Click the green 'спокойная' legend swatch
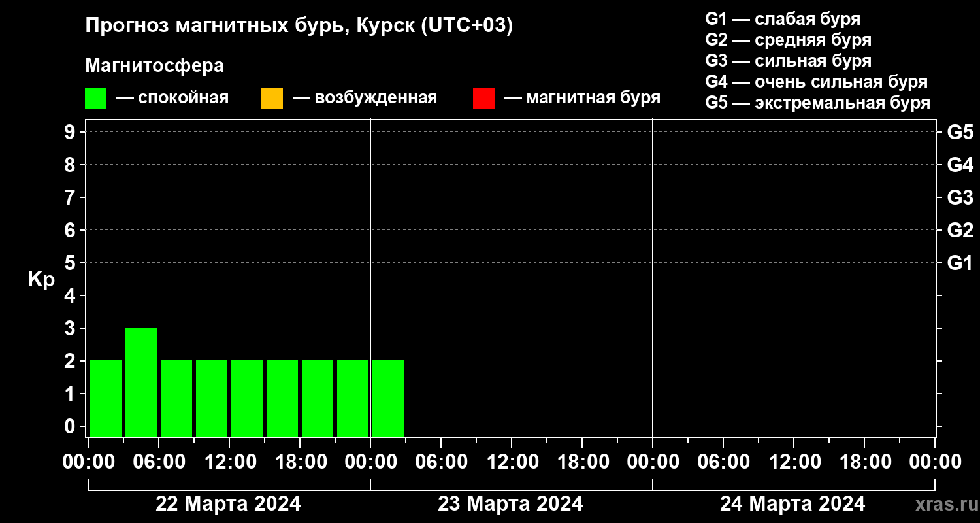The width and height of the screenshot is (980, 523). tap(95, 98)
